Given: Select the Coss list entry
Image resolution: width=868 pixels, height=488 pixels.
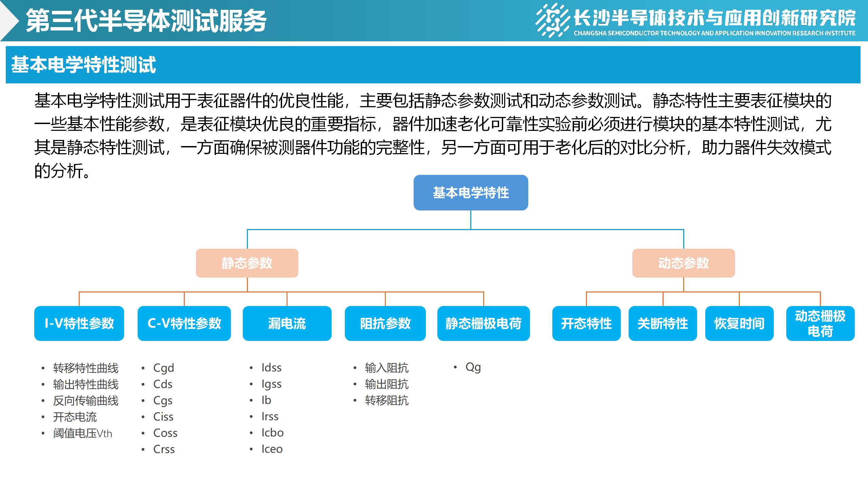Looking at the screenshot, I should tap(165, 433).
